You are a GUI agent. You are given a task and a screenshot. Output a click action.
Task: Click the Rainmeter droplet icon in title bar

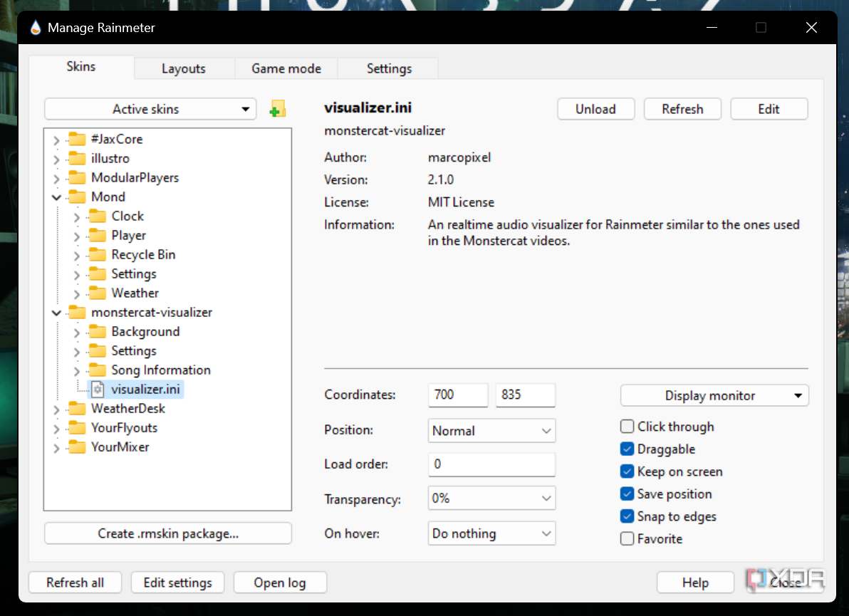(36, 28)
